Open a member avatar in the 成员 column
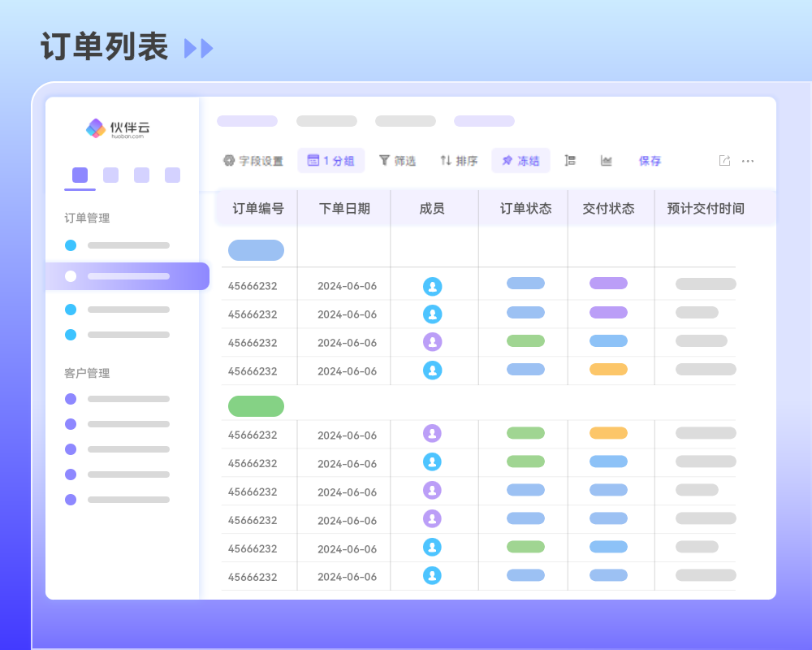Viewport: 812px width, 650px height. 434,285
